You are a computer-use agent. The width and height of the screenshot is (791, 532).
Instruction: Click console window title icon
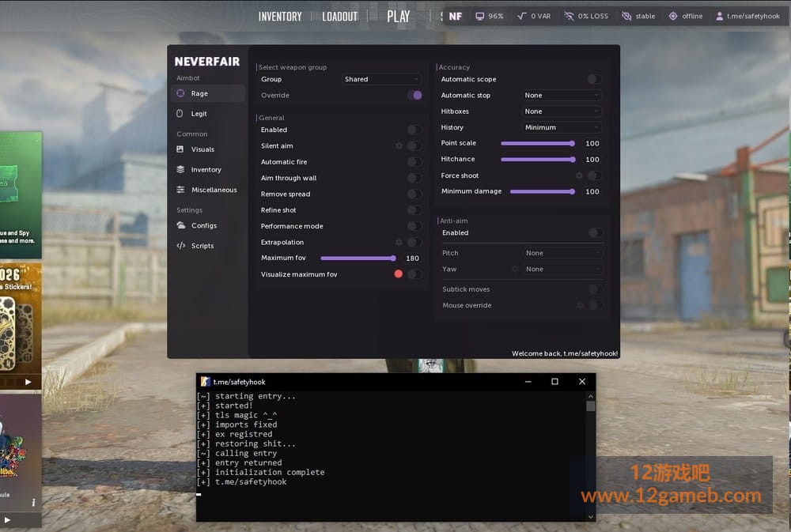click(x=205, y=382)
